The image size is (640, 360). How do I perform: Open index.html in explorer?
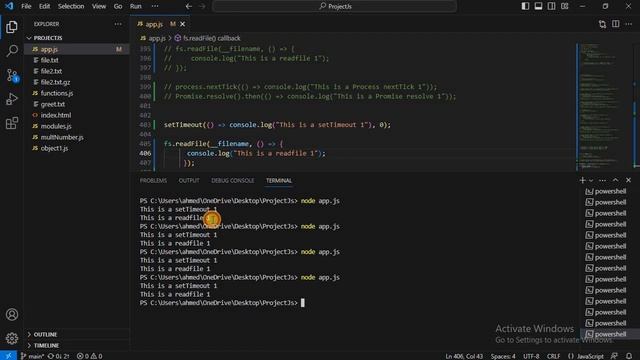coord(56,115)
